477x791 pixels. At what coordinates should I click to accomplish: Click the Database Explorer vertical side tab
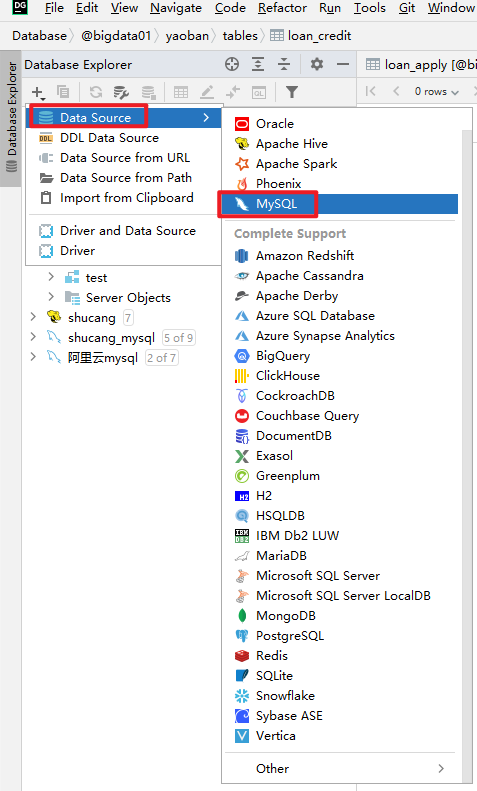click(11, 118)
